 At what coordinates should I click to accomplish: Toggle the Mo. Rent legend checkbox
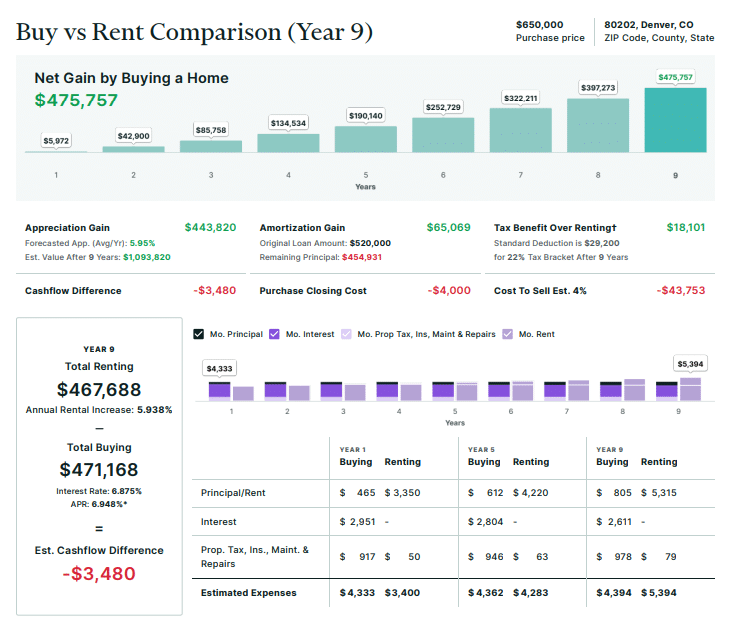point(508,334)
